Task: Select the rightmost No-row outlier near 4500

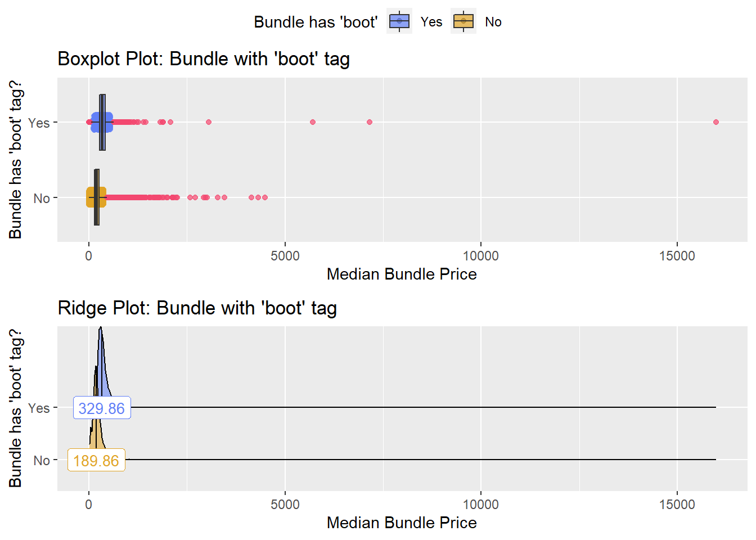Action: (265, 197)
